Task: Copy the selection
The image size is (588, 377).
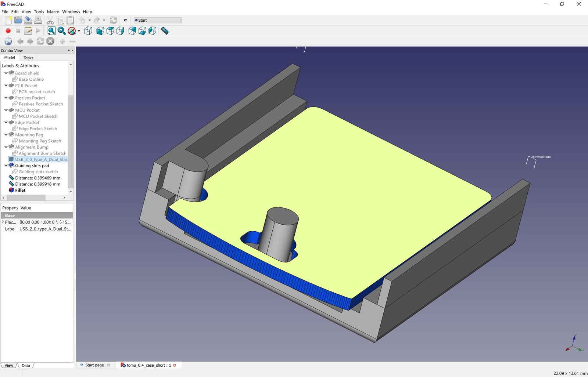Action: point(60,20)
